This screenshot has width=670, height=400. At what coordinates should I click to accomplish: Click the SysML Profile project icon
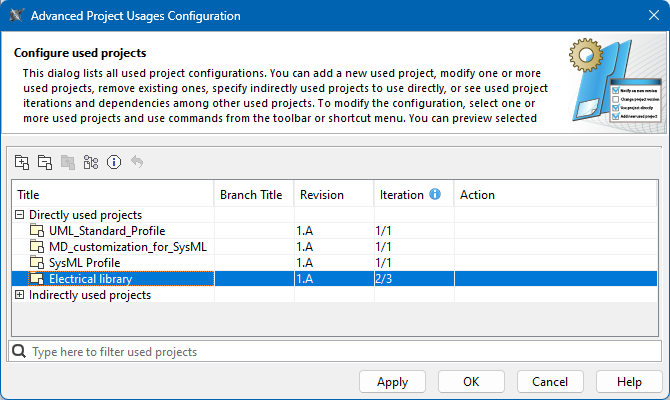(38, 263)
